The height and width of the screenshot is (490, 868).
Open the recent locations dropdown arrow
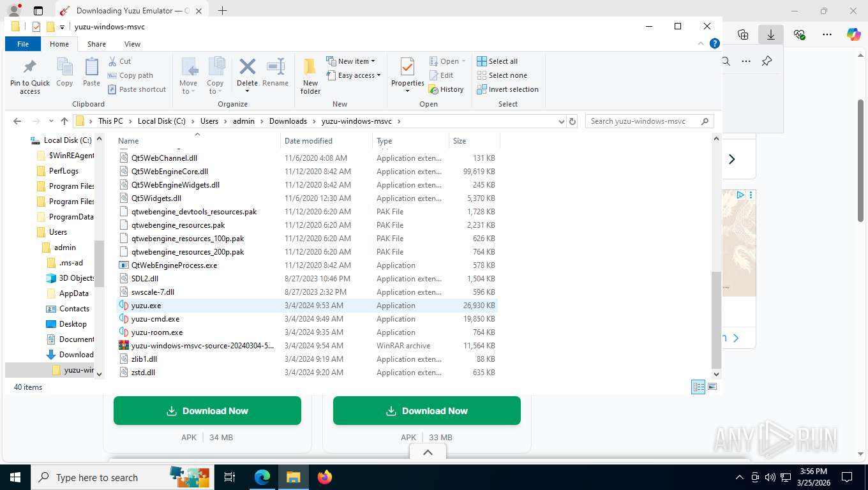coord(50,121)
